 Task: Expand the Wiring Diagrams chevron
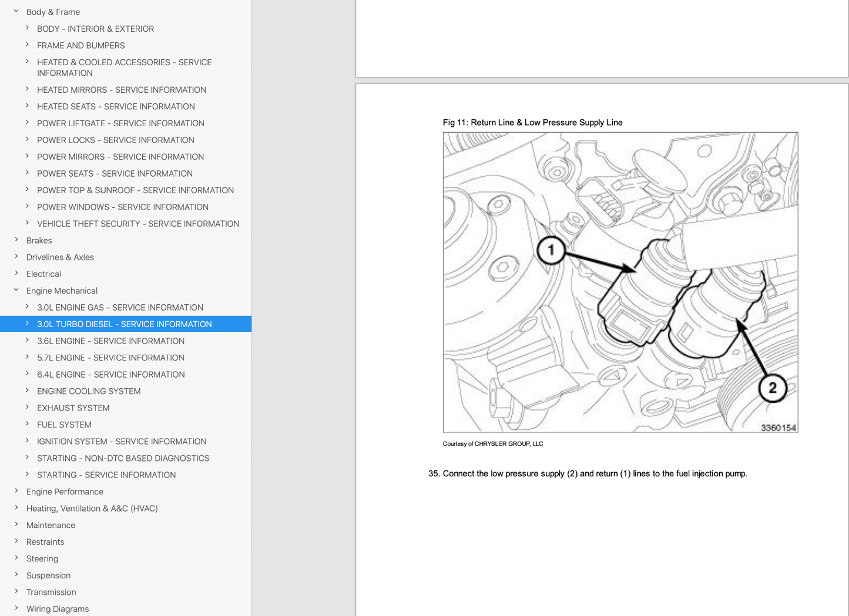click(x=16, y=608)
